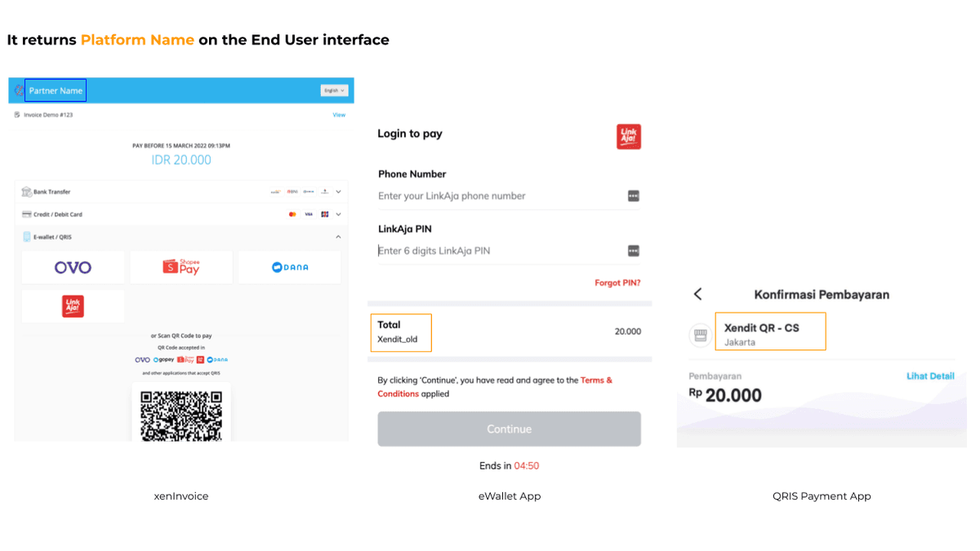Expand the Bank Transfer section

click(338, 192)
